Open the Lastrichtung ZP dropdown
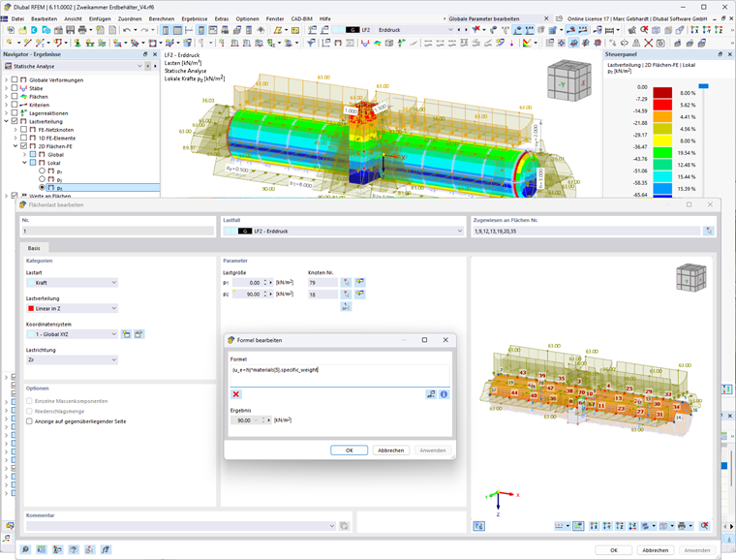Screen dimensions: 736x560 coord(72,360)
